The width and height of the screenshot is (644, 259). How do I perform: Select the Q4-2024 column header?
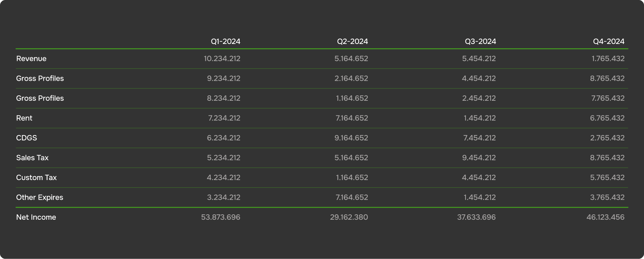point(609,41)
